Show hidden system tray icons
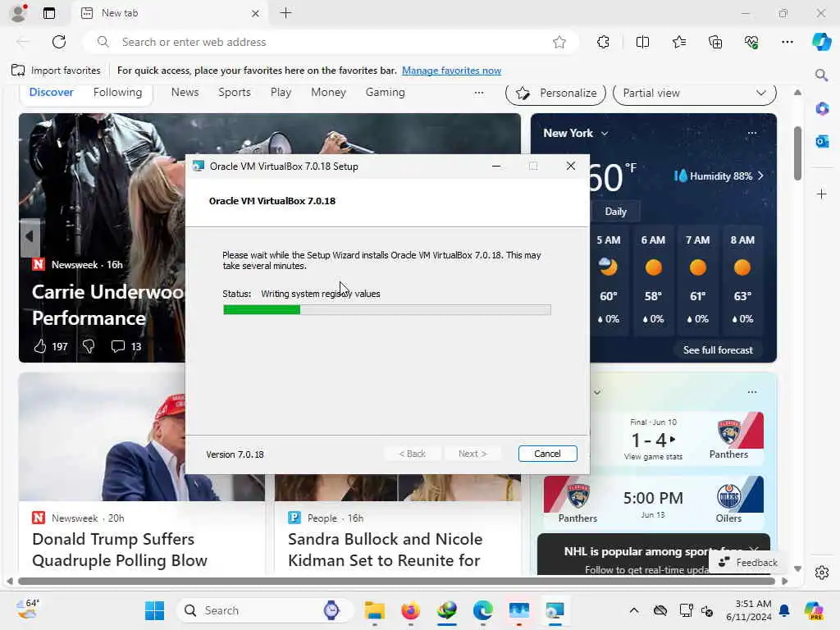Screen dimensions: 840x630 click(634, 610)
